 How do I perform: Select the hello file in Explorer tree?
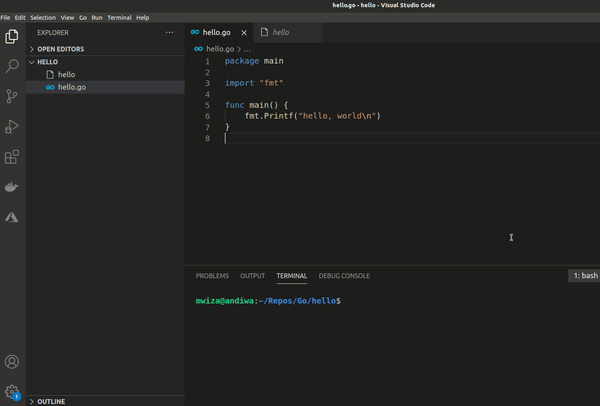(66, 75)
